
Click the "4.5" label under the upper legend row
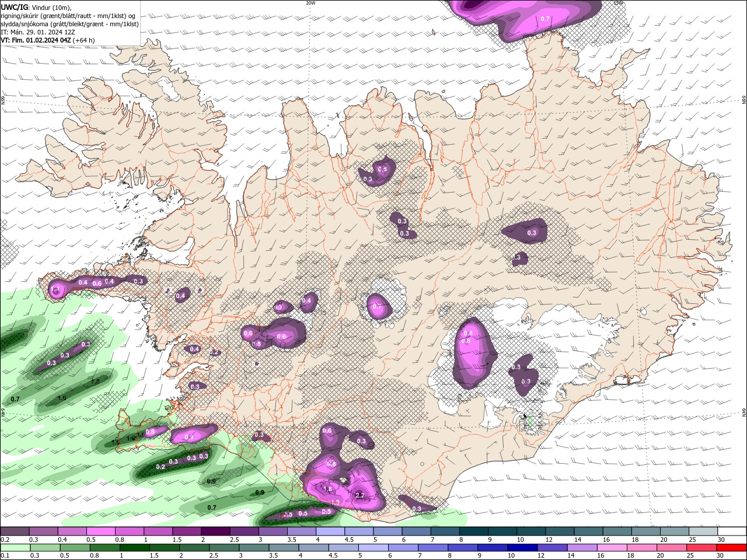(348, 540)
